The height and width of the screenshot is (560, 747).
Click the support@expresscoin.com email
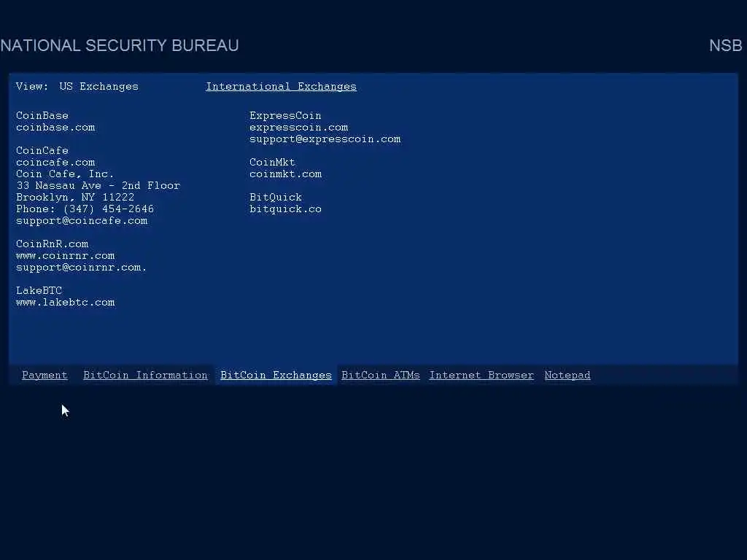pos(325,139)
